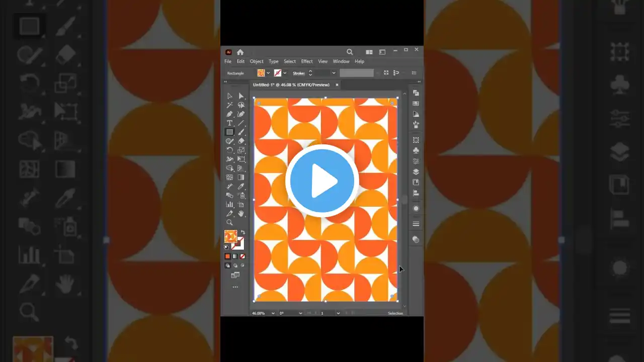Adjust the stroke weight stepper arrows
644x362 pixels.
click(x=310, y=73)
